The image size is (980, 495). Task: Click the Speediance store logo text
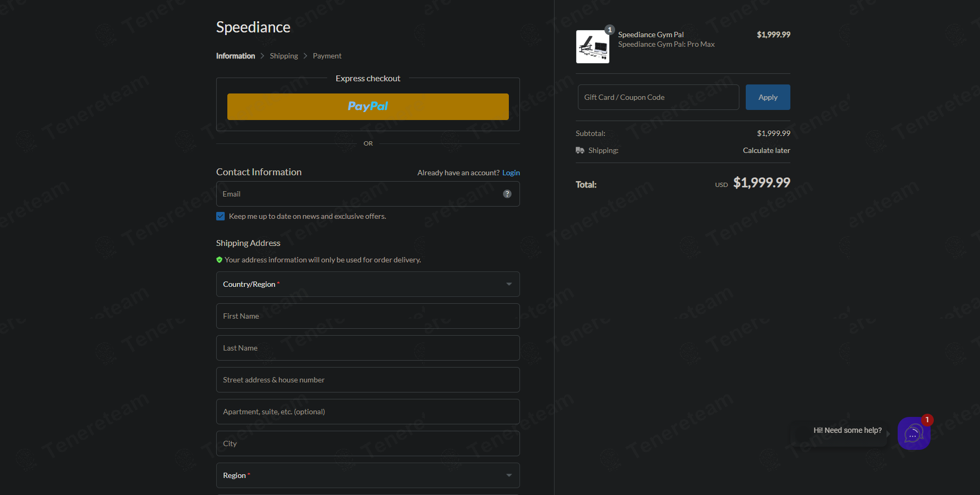[x=253, y=27]
